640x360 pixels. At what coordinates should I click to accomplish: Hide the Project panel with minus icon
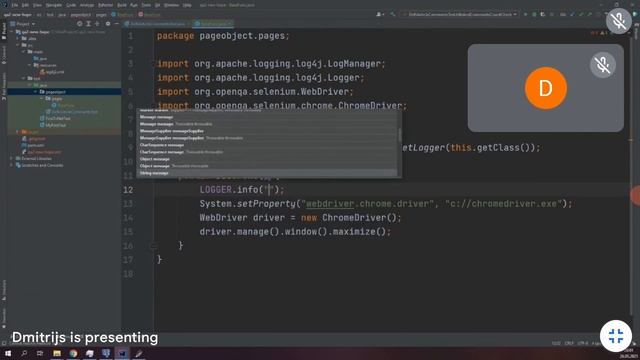[x=117, y=24]
